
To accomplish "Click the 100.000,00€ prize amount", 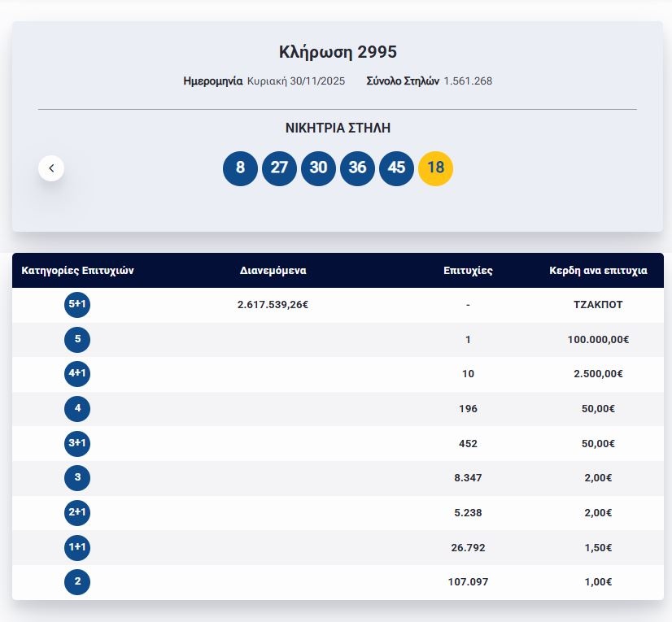I will click(598, 339).
